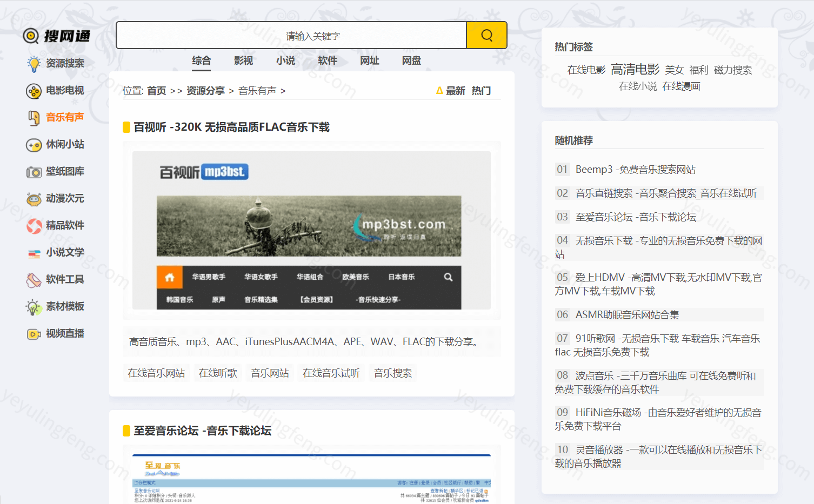This screenshot has height=504, width=814.
Task: Click the music icon beside 音乐有声
Action: pyautogui.click(x=34, y=118)
